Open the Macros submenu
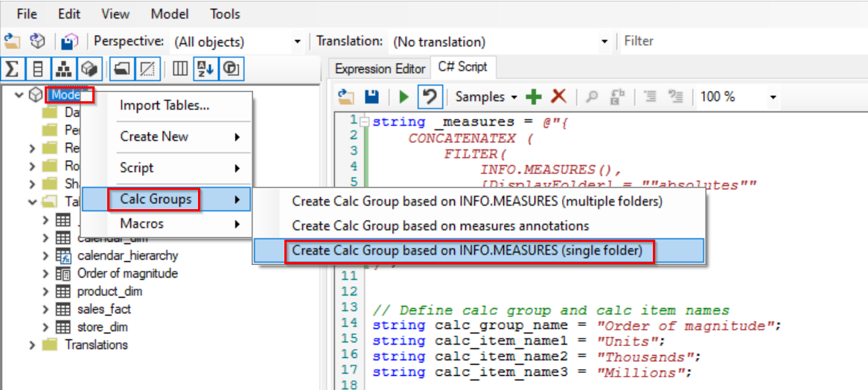The height and width of the screenshot is (390, 868). point(166,223)
